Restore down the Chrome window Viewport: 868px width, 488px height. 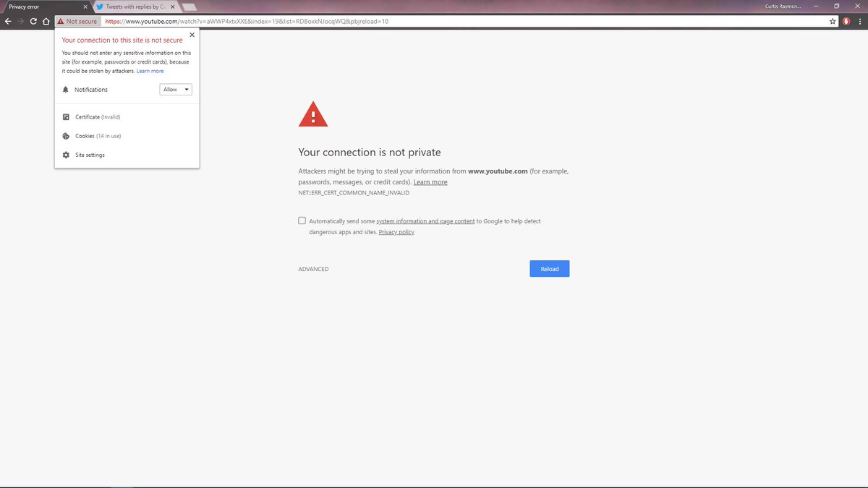837,6
